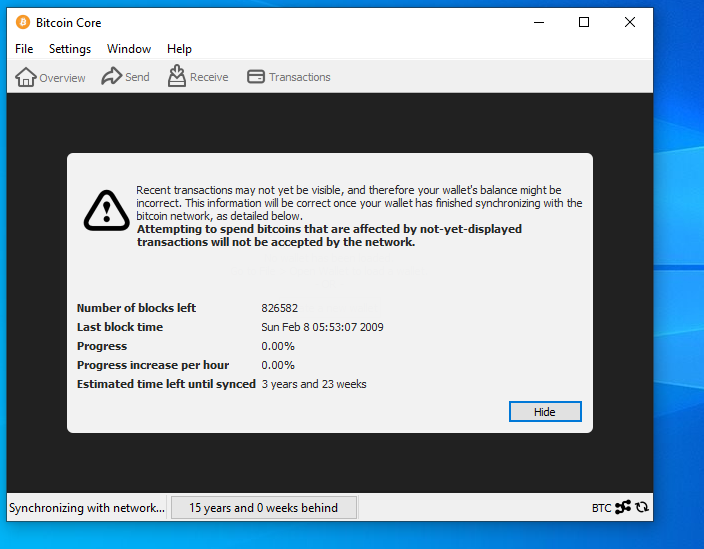Open the Settings menu
Screen dimensions: 704x549
tap(70, 48)
